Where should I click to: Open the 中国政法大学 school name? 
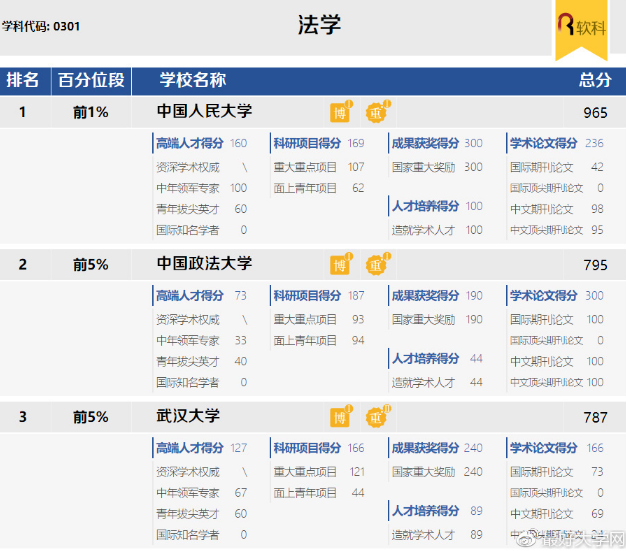point(204,264)
